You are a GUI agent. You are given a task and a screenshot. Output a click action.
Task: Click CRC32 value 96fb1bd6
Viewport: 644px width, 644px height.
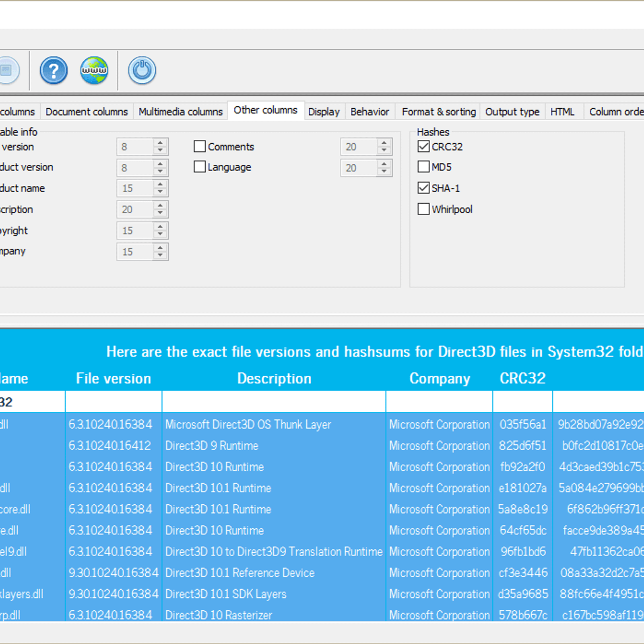pyautogui.click(x=523, y=551)
